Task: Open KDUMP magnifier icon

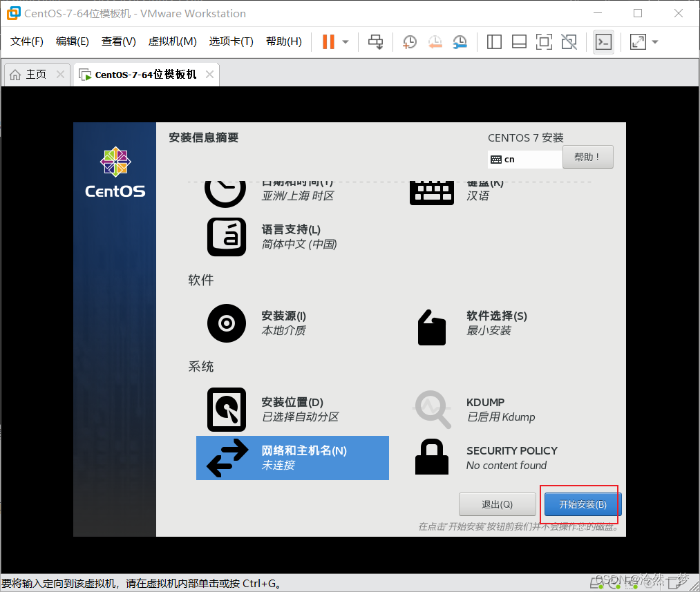Action: (432, 410)
